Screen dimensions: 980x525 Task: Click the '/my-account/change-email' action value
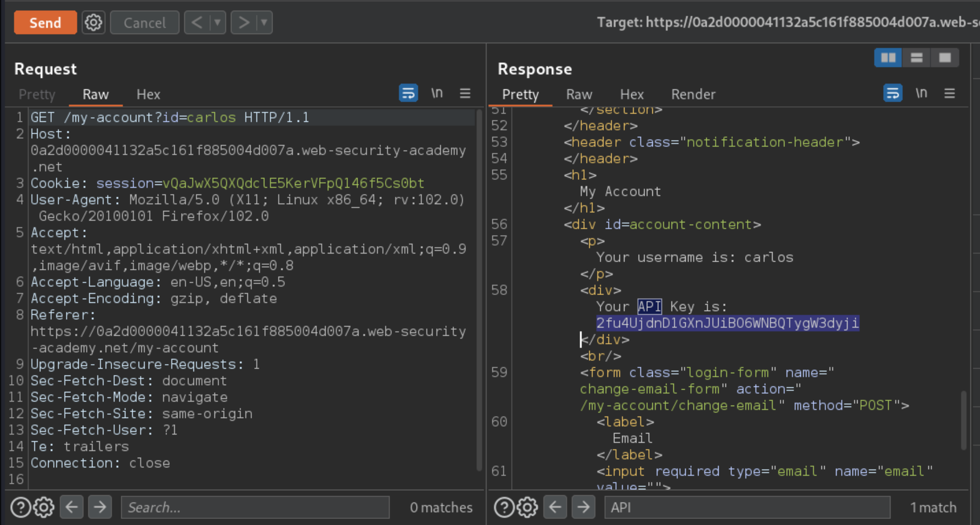coord(678,406)
